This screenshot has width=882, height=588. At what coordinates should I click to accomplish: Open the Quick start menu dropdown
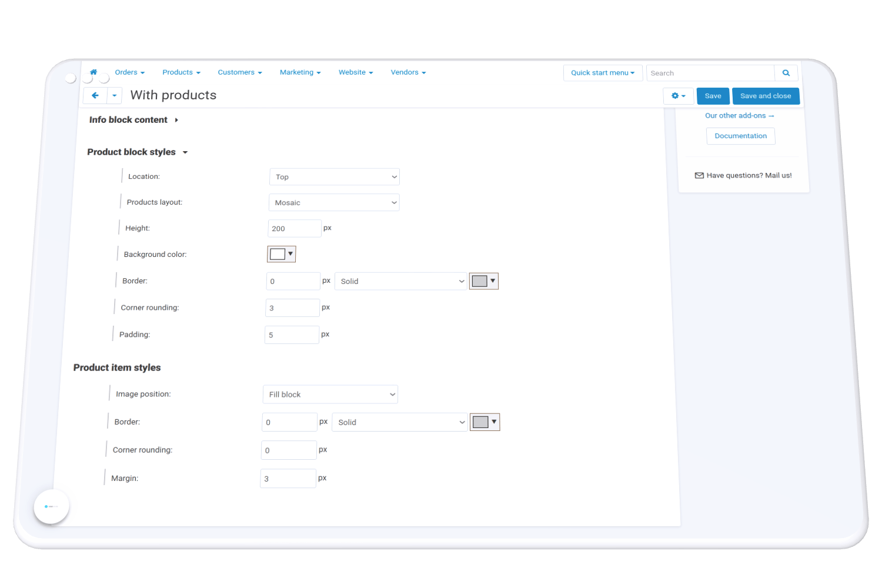coord(603,73)
